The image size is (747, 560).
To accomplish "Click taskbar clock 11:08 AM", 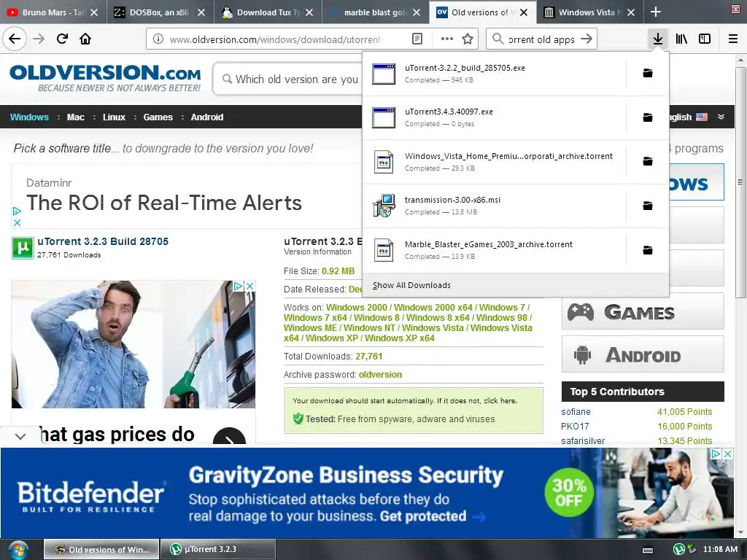I will pyautogui.click(x=720, y=550).
